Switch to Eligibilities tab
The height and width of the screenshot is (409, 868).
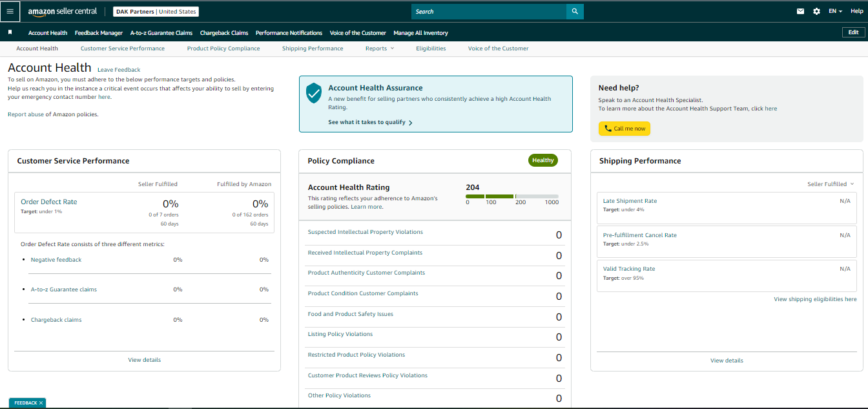pyautogui.click(x=431, y=48)
